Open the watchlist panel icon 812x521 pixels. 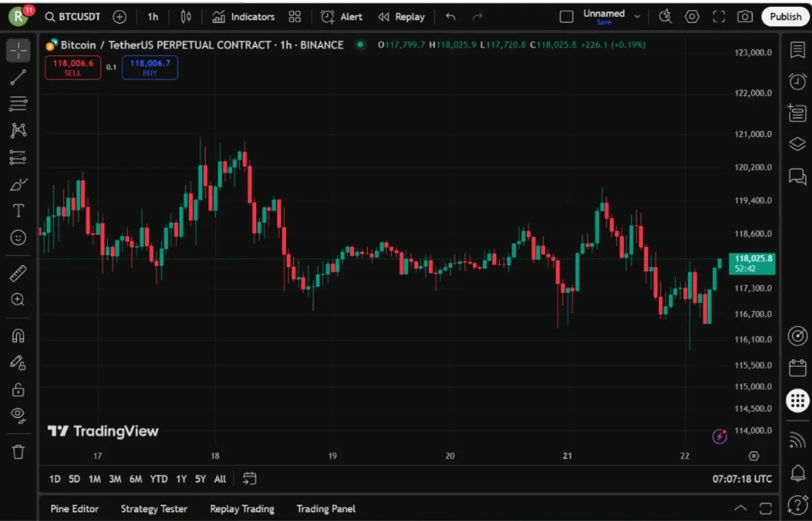(798, 51)
